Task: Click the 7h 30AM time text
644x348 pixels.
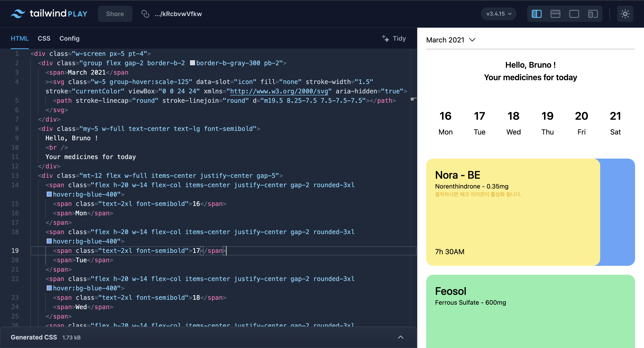Action: (x=449, y=252)
